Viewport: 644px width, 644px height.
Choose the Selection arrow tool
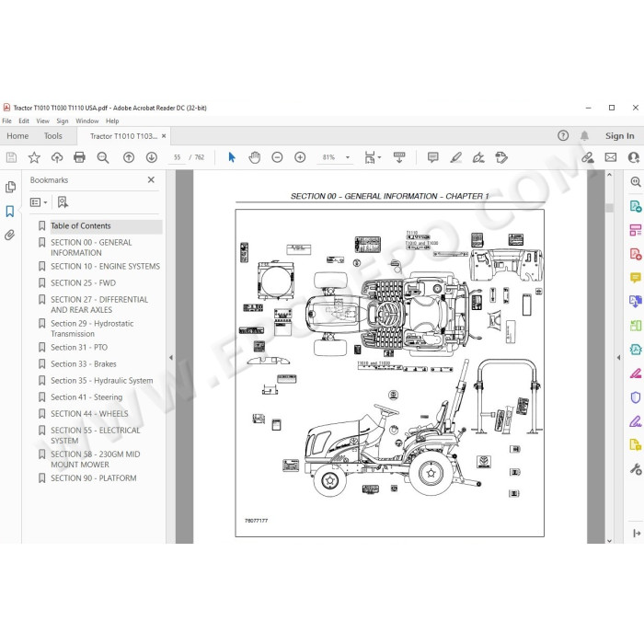click(232, 157)
